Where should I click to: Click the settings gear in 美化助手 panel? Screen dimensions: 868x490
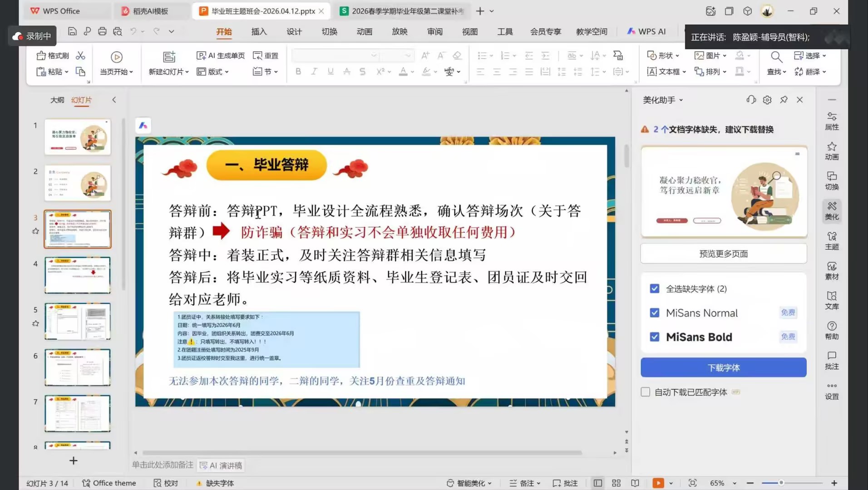[x=767, y=100]
